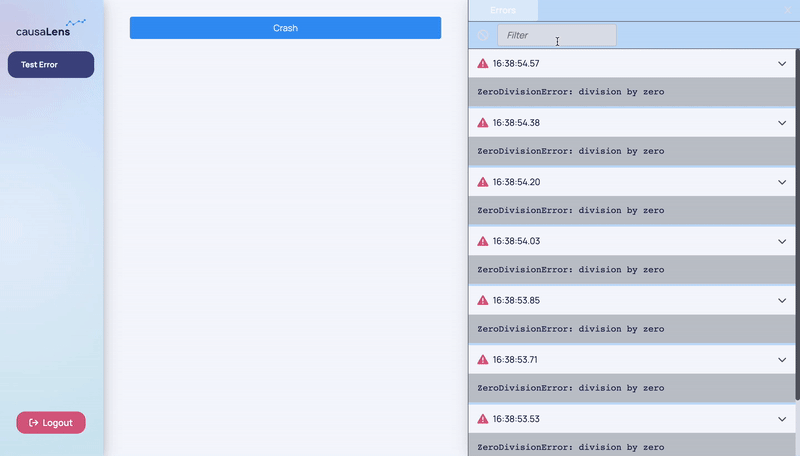Click the timestamp 16:38:54.57

(x=516, y=64)
